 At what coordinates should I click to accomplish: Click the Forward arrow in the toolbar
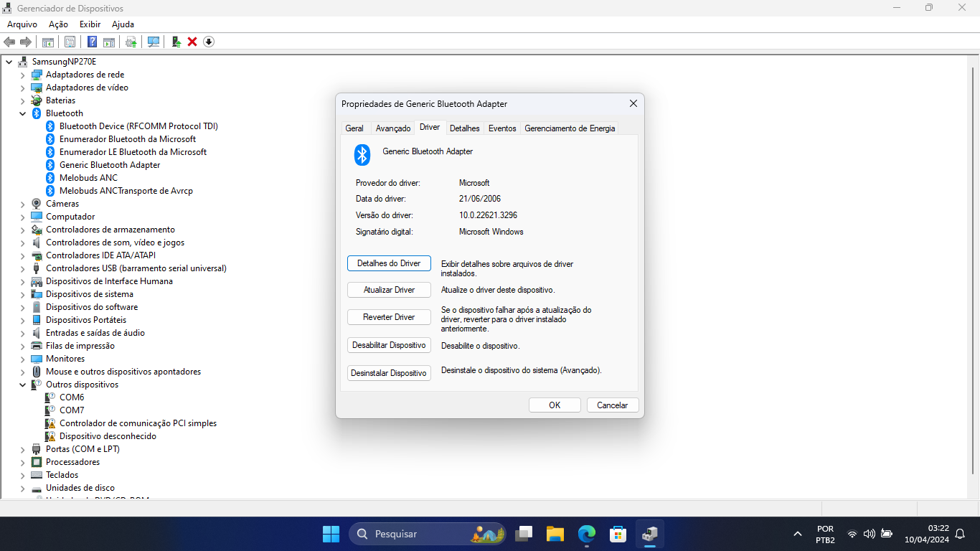[26, 42]
